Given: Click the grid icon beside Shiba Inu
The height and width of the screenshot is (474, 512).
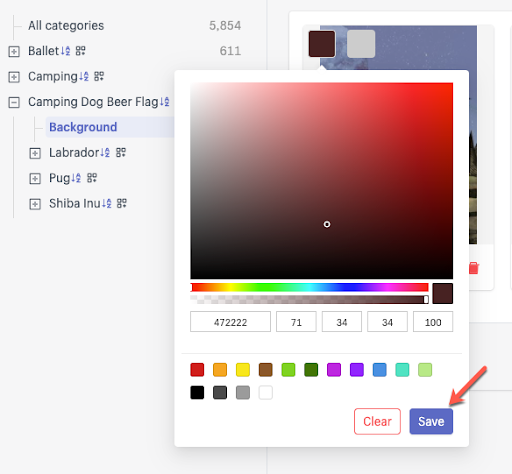Looking at the screenshot, I should click(x=122, y=203).
